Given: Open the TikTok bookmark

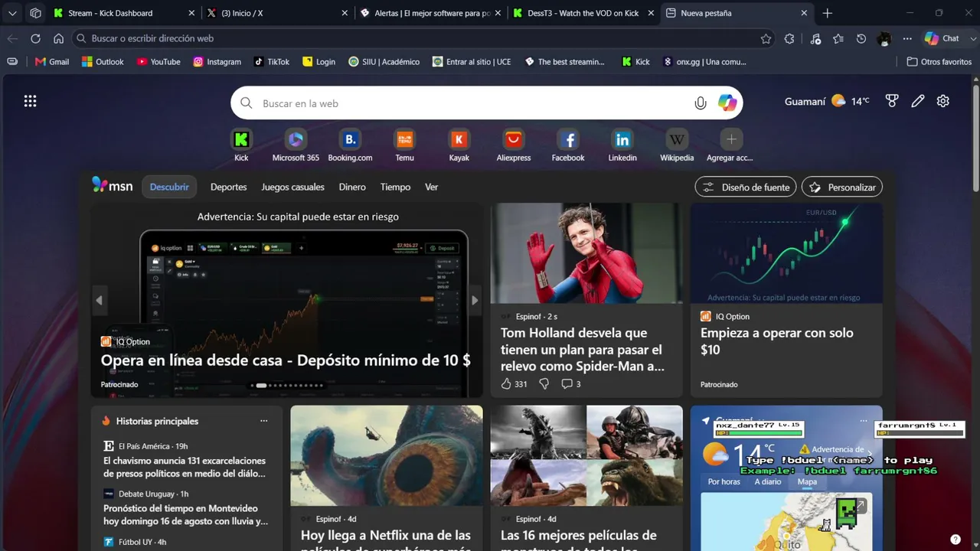Looking at the screenshot, I should point(272,62).
